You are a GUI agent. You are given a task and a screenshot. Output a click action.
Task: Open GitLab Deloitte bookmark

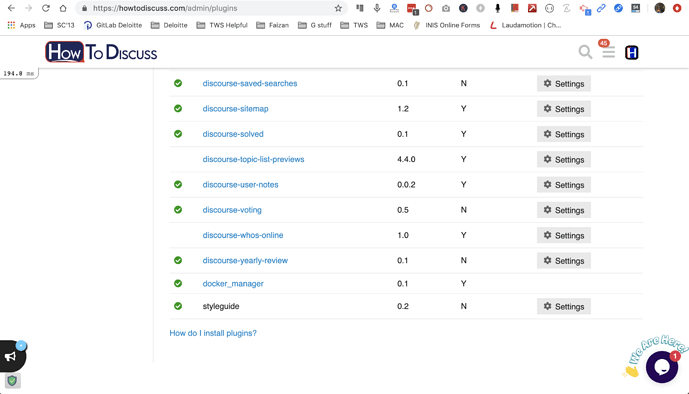[x=113, y=25]
